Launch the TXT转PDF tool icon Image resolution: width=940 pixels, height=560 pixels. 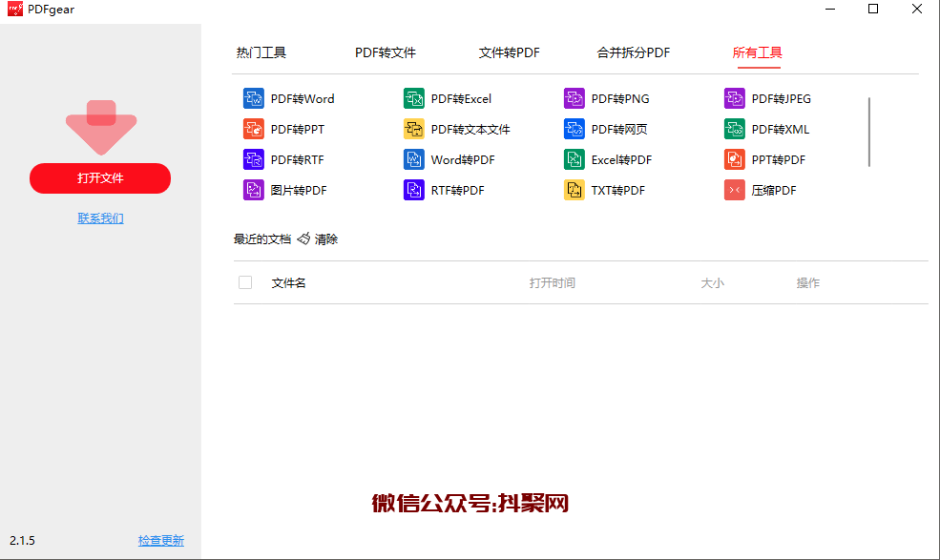point(574,190)
